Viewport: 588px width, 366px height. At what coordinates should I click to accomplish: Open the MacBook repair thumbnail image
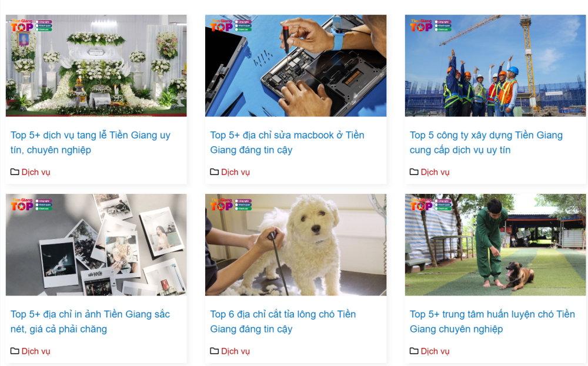tap(296, 66)
